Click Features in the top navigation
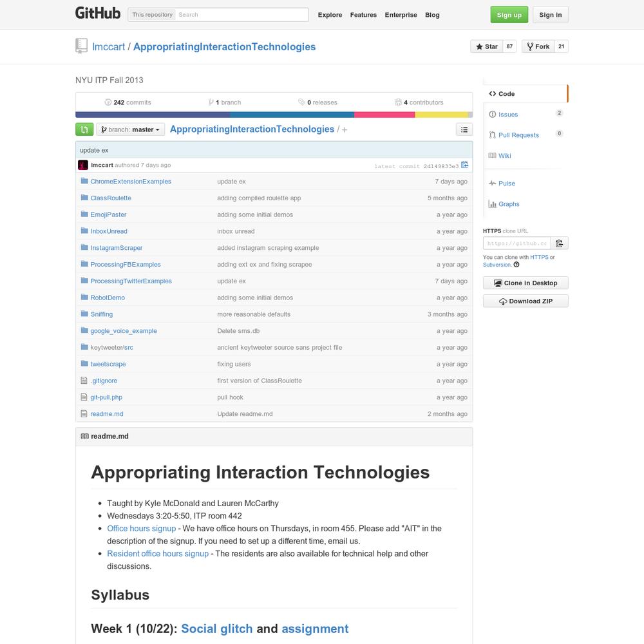Screen dimensions: 644x644 [x=363, y=15]
